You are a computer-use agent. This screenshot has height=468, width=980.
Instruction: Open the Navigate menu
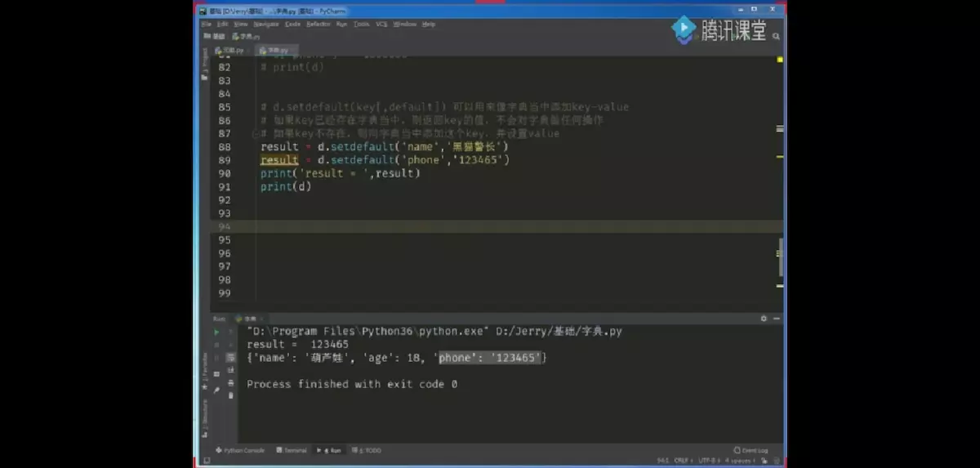pos(266,25)
